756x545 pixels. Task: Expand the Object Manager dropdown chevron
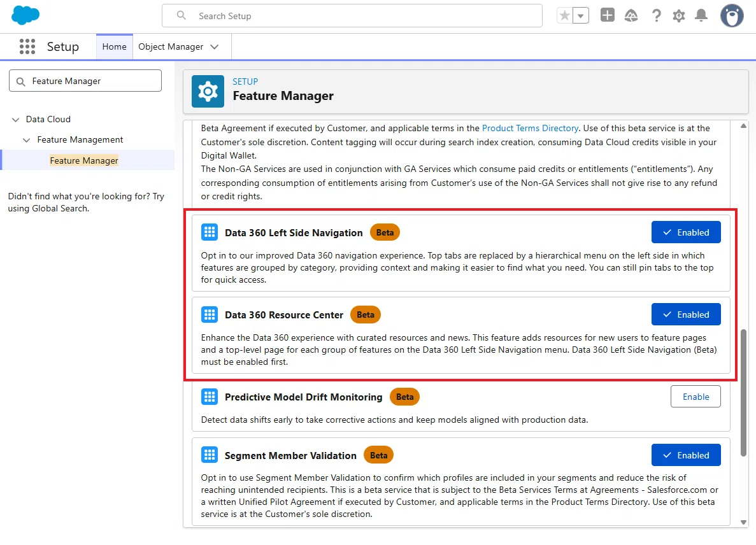tap(215, 46)
